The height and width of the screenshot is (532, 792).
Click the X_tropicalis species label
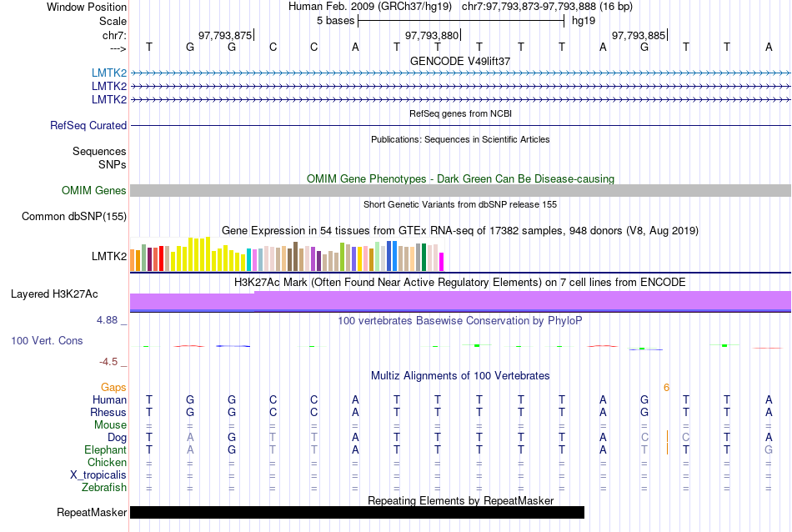pyautogui.click(x=98, y=475)
